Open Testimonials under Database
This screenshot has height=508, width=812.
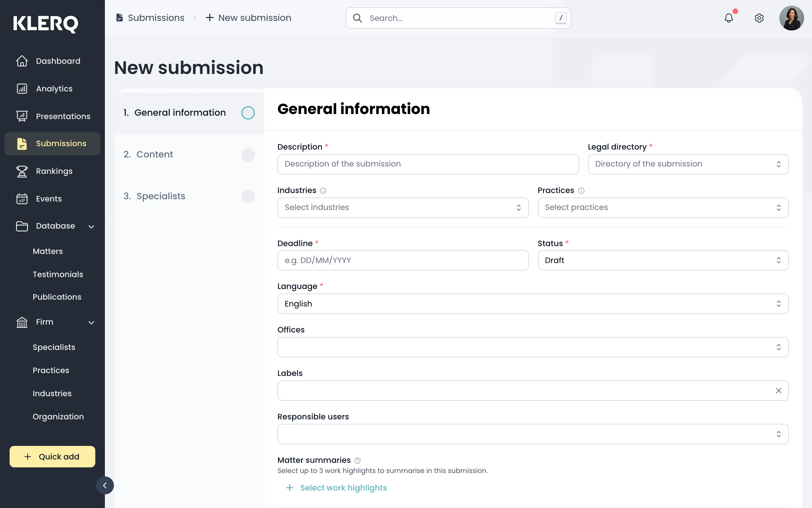coord(58,274)
